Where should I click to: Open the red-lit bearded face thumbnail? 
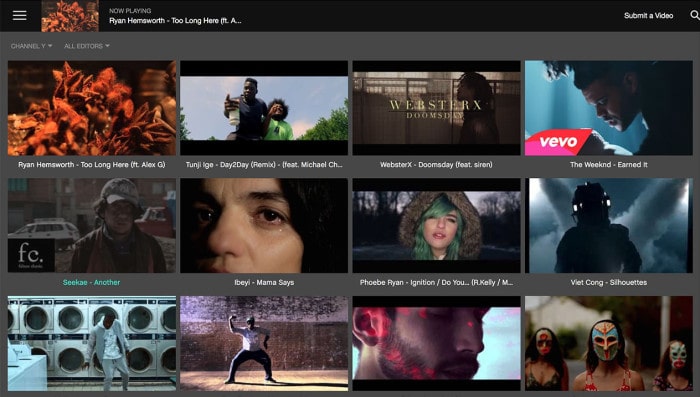[436, 343]
